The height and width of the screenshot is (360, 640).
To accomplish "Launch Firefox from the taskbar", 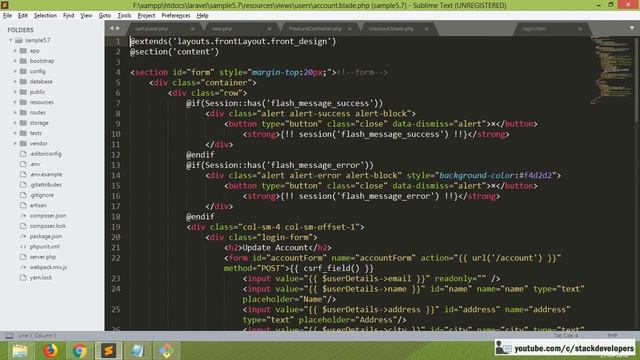I will click(50, 351).
